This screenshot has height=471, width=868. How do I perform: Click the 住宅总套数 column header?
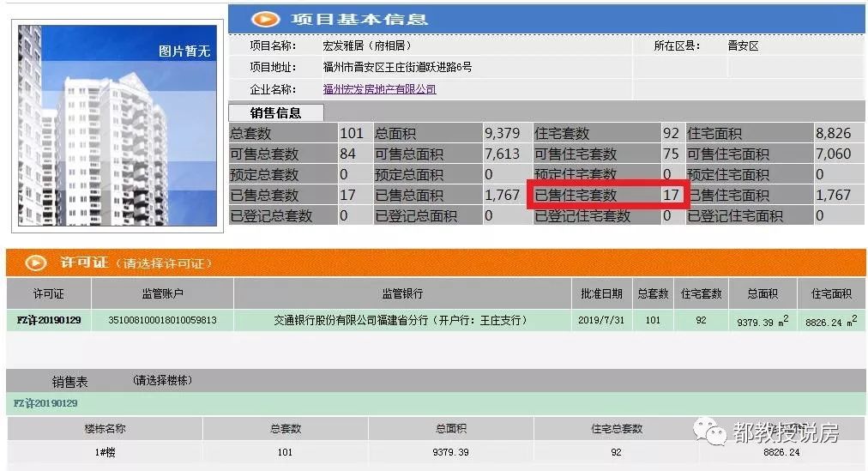[x=616, y=429]
